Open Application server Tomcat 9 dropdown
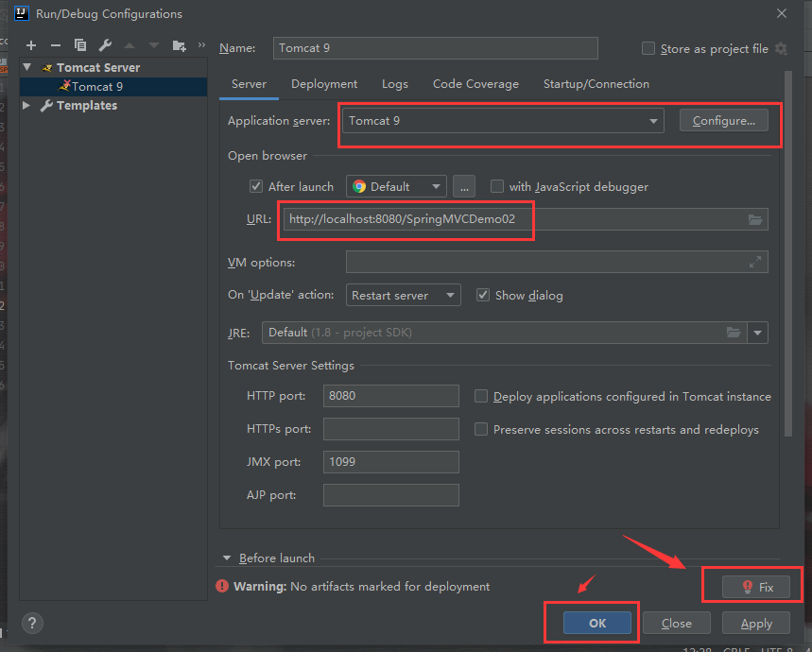812x652 pixels. click(503, 121)
